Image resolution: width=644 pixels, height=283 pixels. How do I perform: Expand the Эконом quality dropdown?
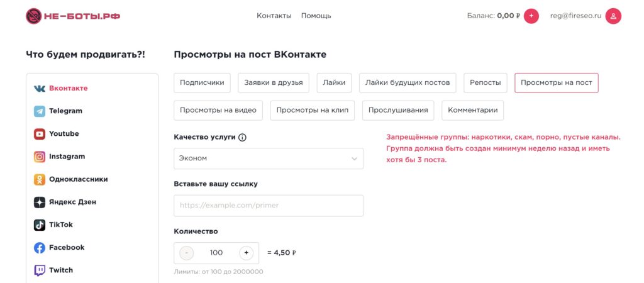coord(269,158)
